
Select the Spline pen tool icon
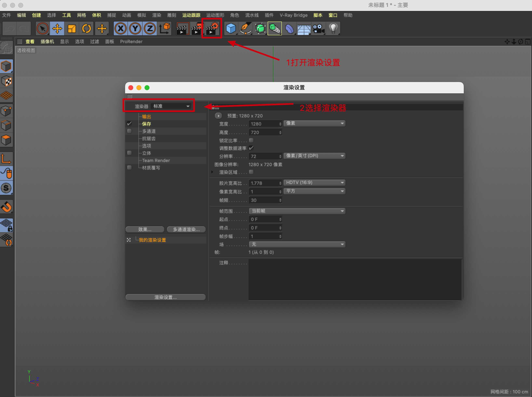[245, 29]
